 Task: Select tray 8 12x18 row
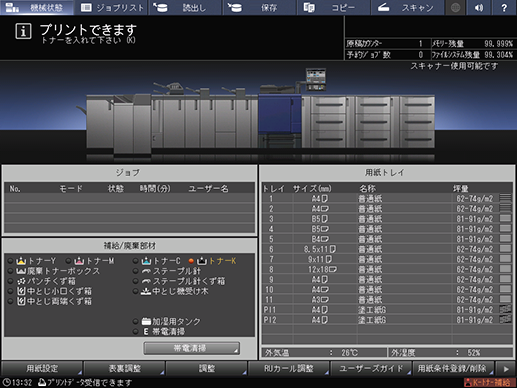[x=387, y=269]
